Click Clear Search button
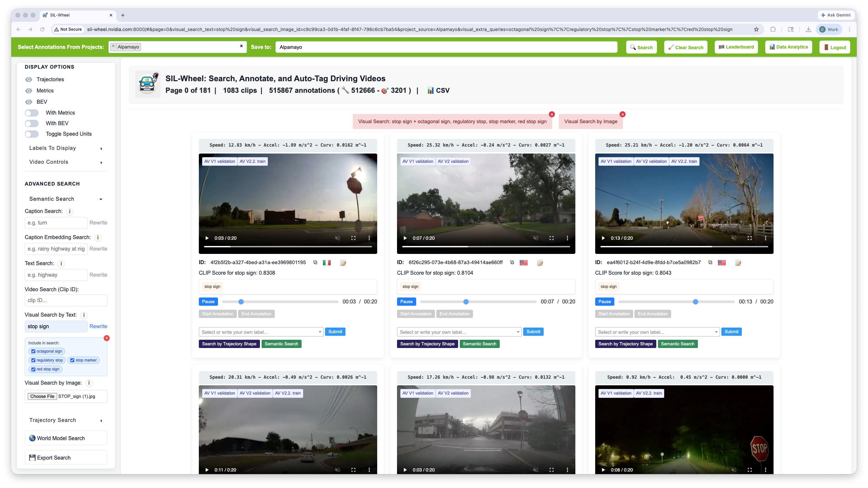Screen dimensions: 868x488 coord(685,47)
